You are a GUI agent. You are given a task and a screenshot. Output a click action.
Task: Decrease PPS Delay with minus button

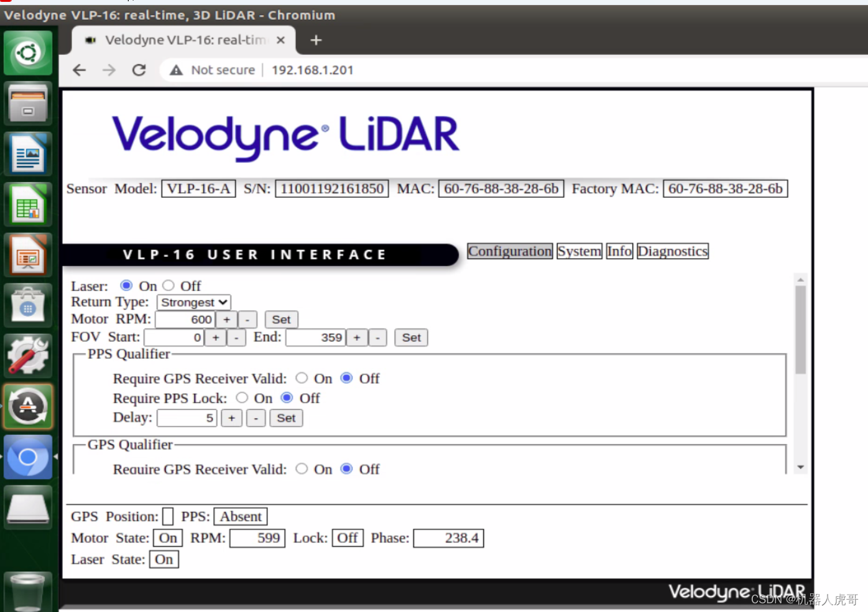click(256, 418)
